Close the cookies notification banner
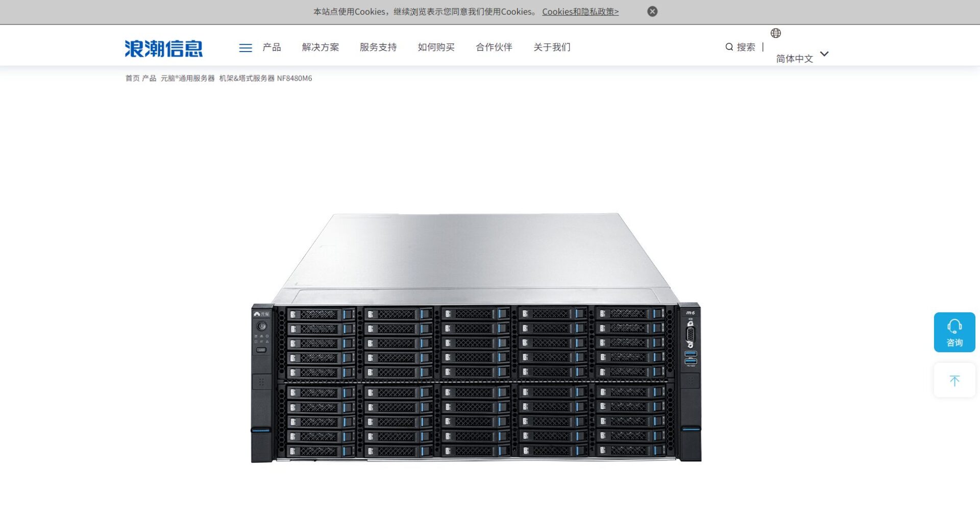This screenshot has width=980, height=518. click(x=652, y=11)
